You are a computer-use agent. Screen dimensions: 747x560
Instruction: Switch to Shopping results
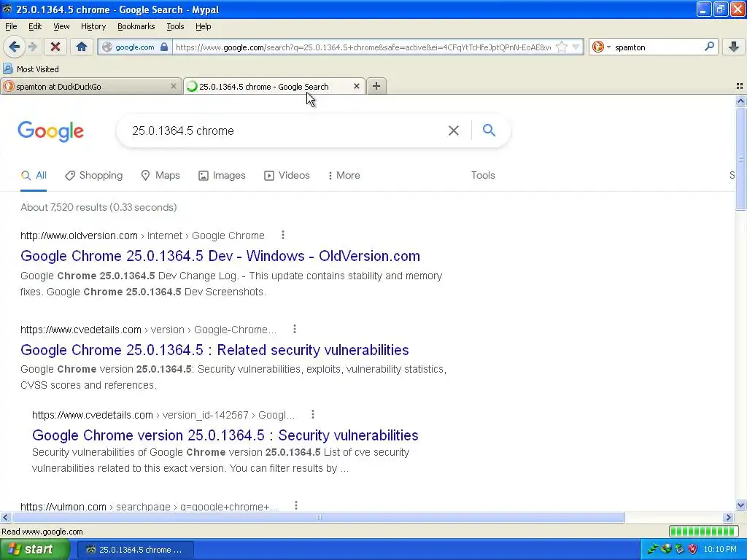click(x=94, y=175)
